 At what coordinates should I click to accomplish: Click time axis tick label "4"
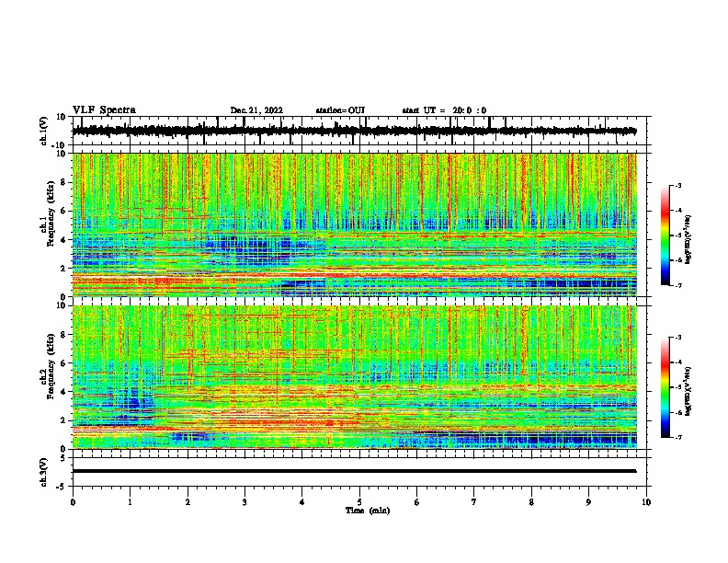tap(302, 502)
